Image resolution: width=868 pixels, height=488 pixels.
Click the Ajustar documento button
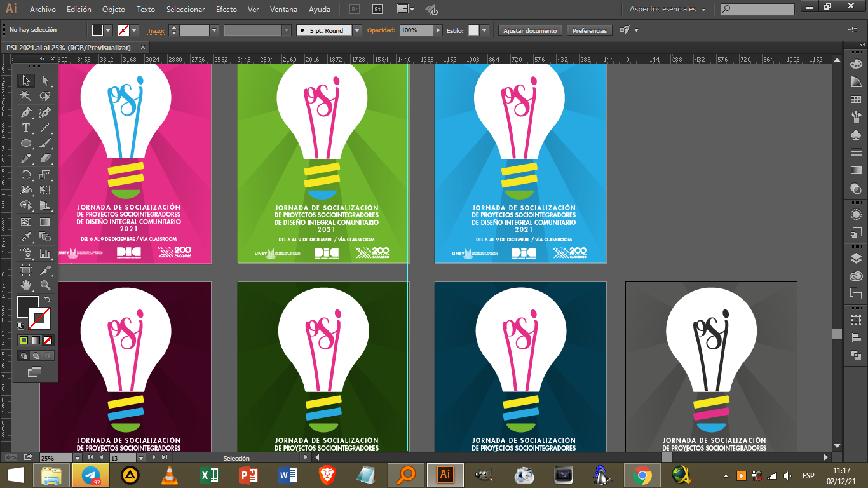(x=530, y=30)
